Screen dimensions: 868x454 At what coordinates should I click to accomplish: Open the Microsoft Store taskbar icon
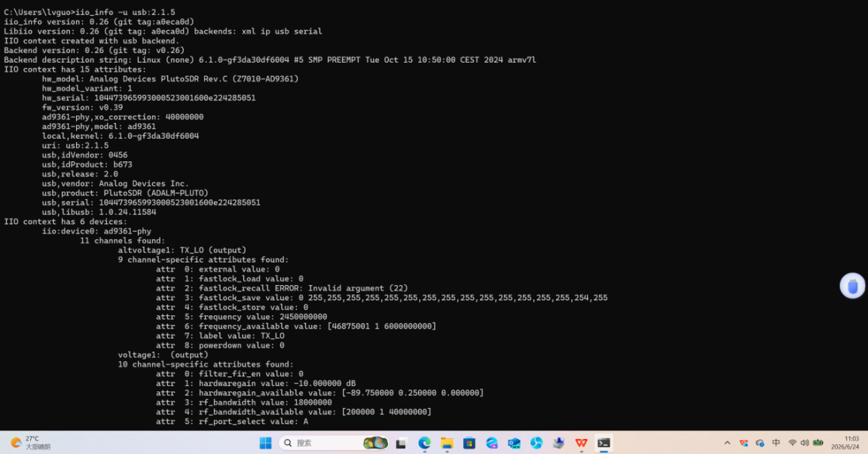(x=469, y=443)
